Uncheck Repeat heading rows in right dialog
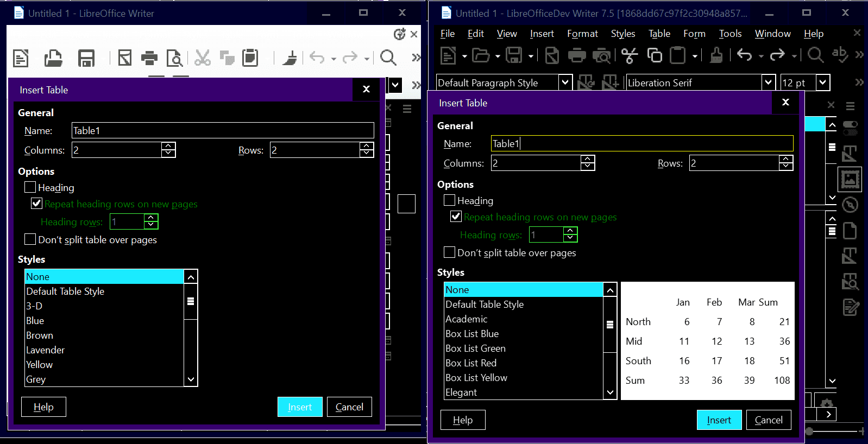 456,217
